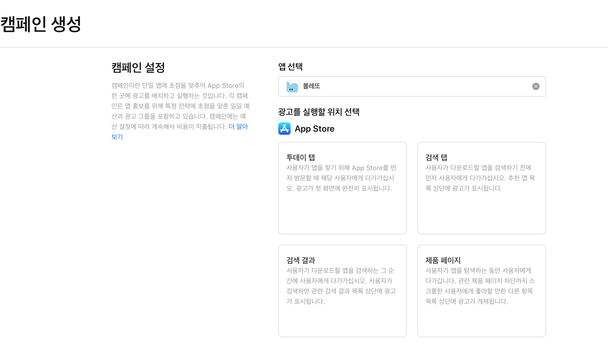Click the 캠페인 생성 page title
Image resolution: width=608 pixels, height=364 pixels.
[41, 24]
